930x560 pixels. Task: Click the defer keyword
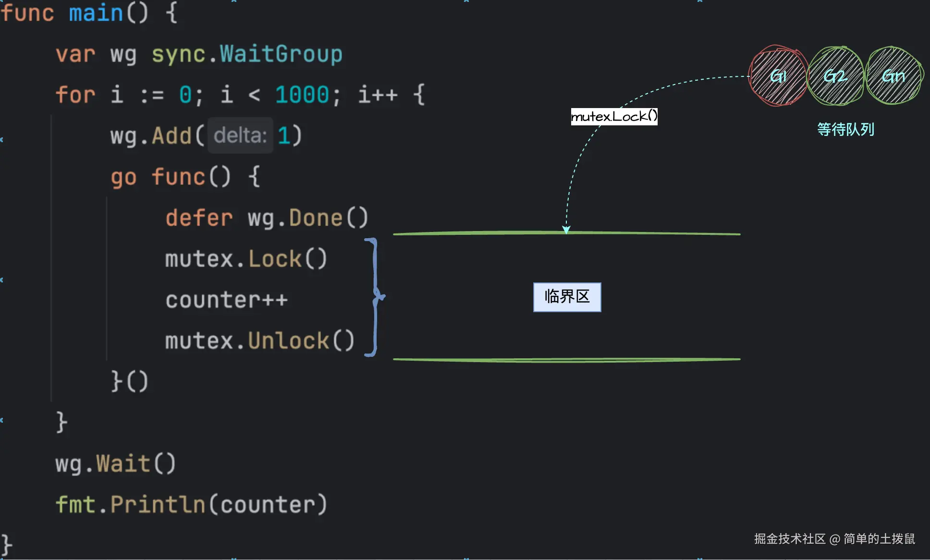pos(199,218)
